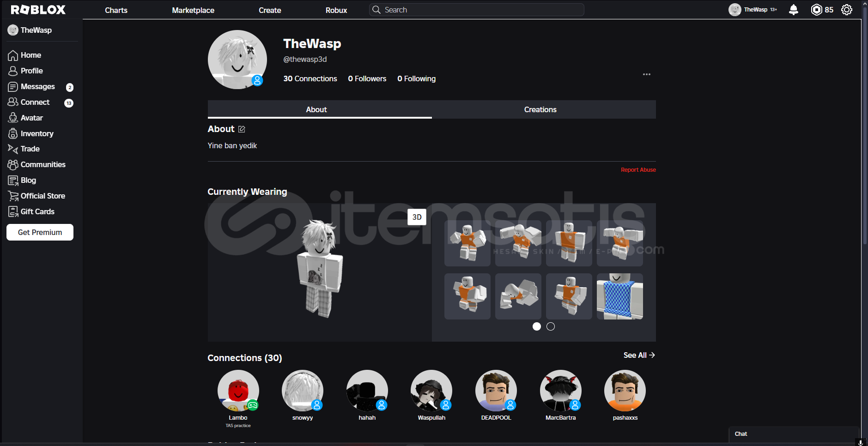Open the Inventory backpack icon

point(13,133)
